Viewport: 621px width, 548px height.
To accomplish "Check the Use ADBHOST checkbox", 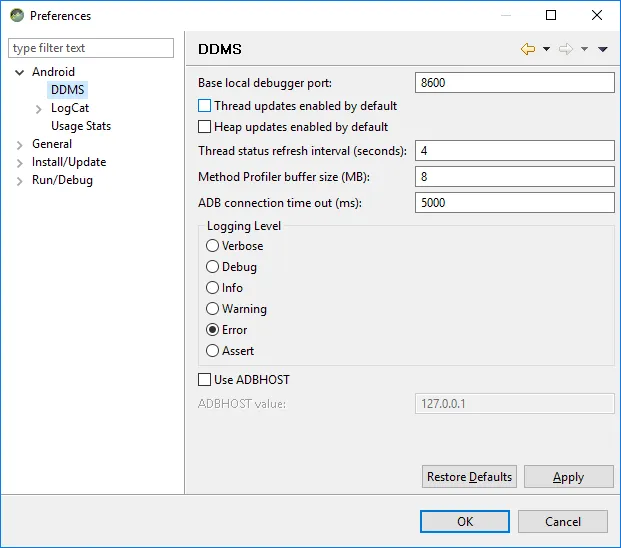I will point(204,379).
